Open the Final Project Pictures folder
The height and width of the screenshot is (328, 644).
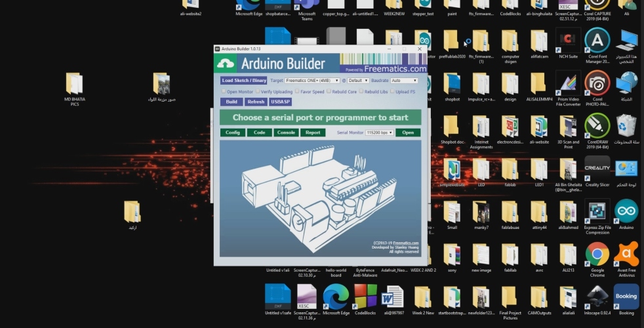click(x=510, y=297)
